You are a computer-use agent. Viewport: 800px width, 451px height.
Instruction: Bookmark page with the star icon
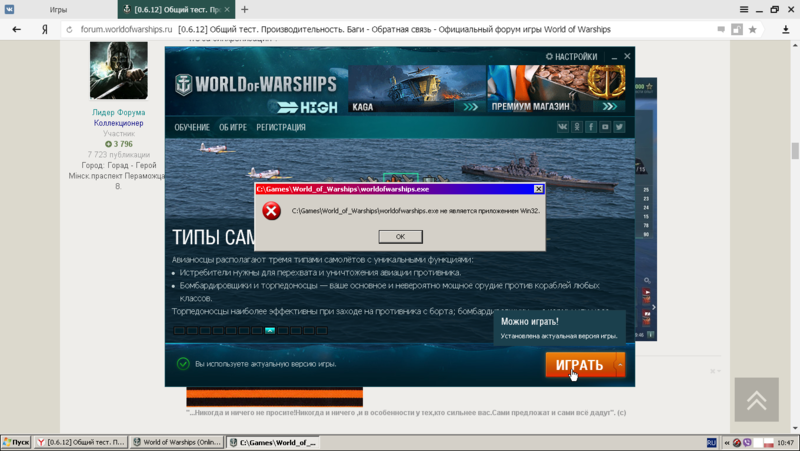point(753,30)
